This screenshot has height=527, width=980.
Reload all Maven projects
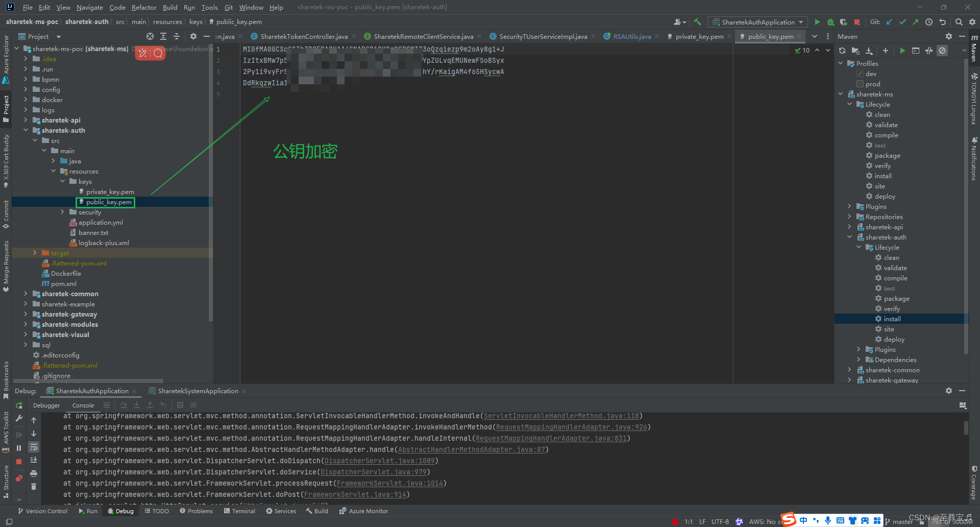842,51
